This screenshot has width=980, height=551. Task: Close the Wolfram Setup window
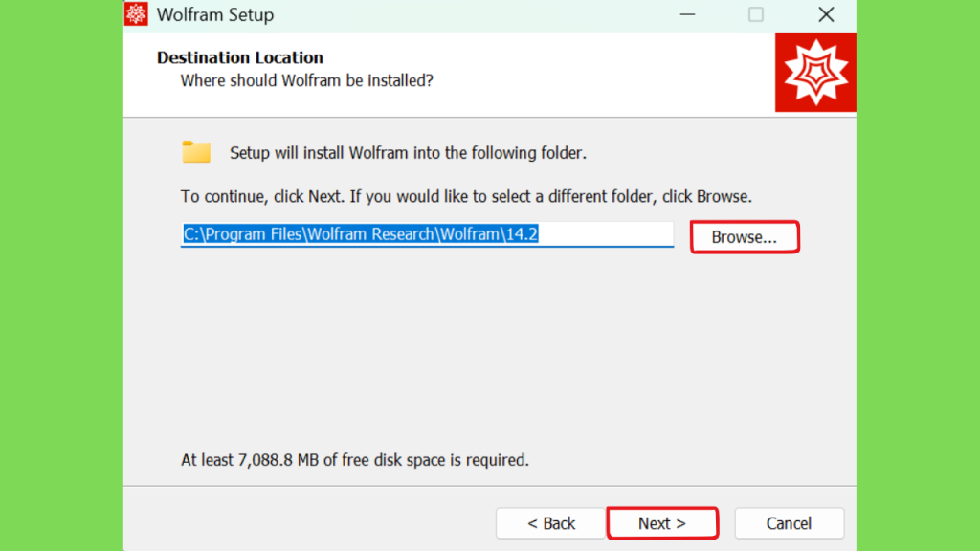click(x=826, y=14)
